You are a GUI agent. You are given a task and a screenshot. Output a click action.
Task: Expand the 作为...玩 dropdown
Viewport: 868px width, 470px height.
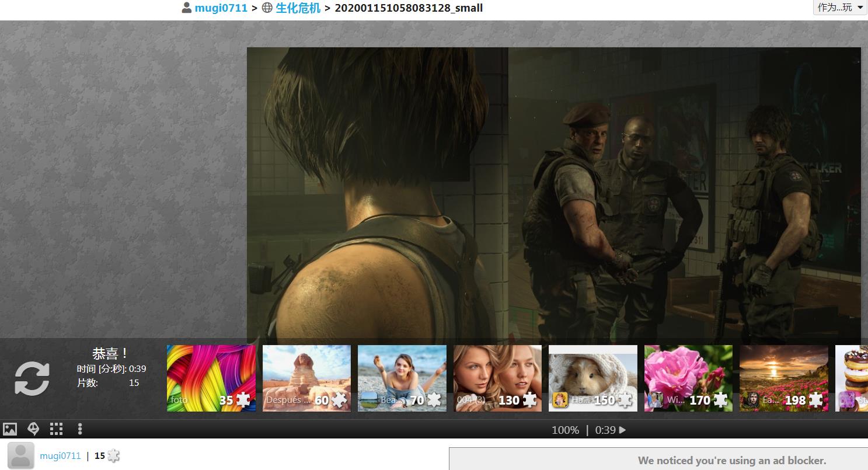840,8
